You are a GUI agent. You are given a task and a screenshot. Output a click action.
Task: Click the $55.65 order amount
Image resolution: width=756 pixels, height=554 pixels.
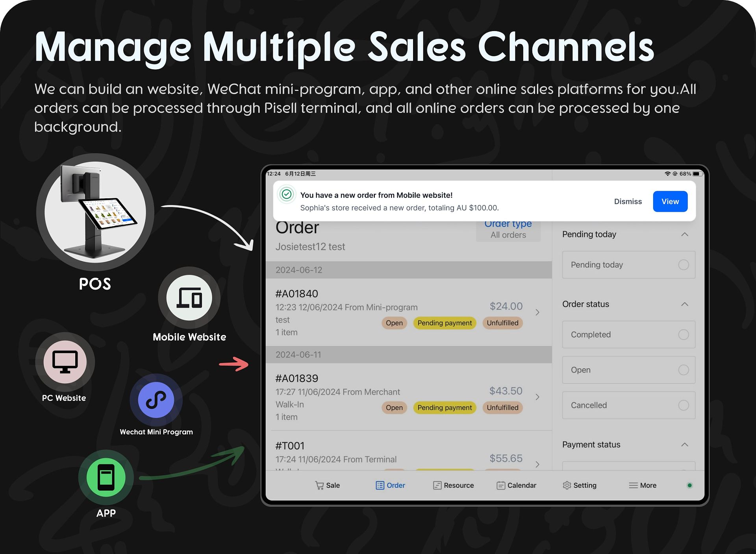(x=506, y=458)
